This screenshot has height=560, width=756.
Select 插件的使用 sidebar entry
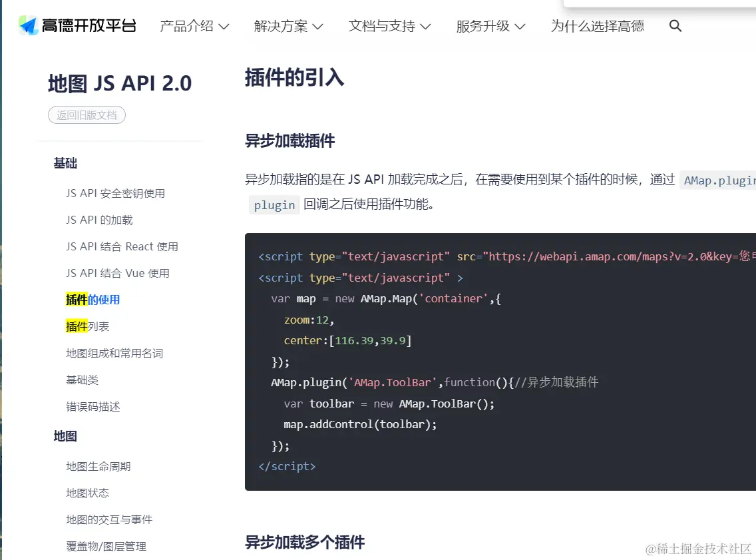[93, 300]
